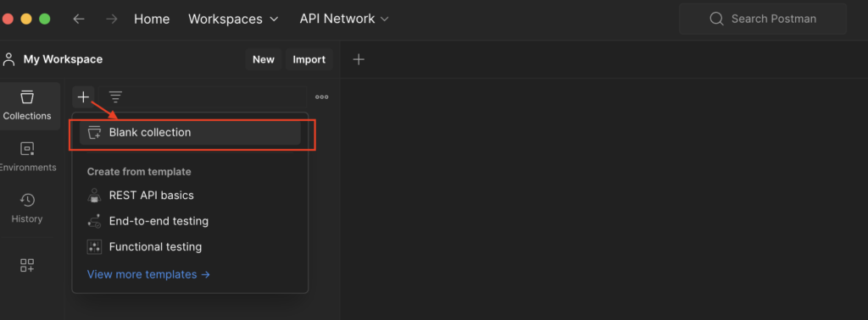Switch to the Environments sidebar icon
868x320 pixels.
27,157
